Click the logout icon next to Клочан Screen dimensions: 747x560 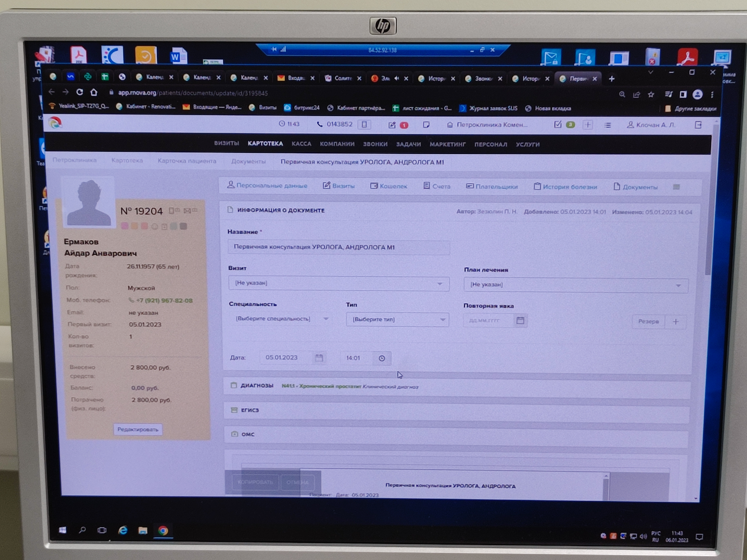pos(698,125)
